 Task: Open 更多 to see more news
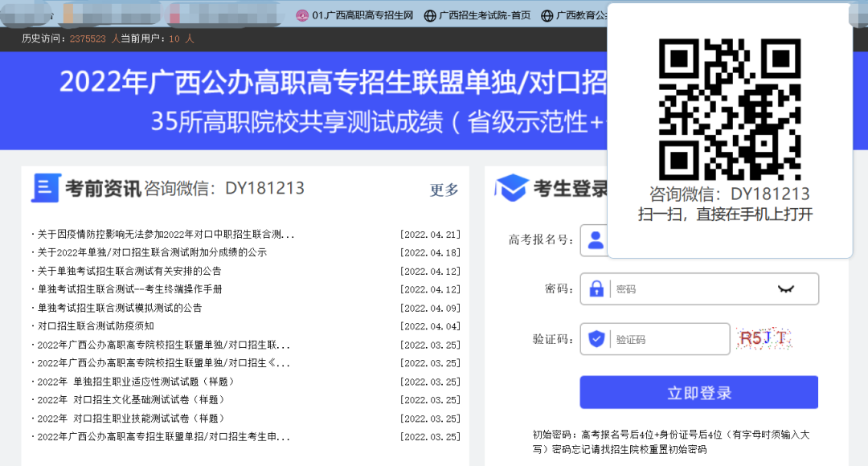click(x=444, y=190)
